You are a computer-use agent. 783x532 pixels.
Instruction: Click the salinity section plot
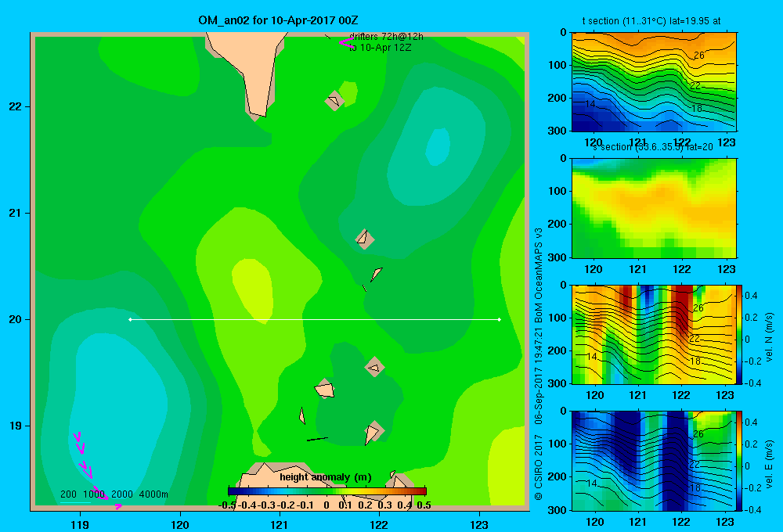point(654,208)
